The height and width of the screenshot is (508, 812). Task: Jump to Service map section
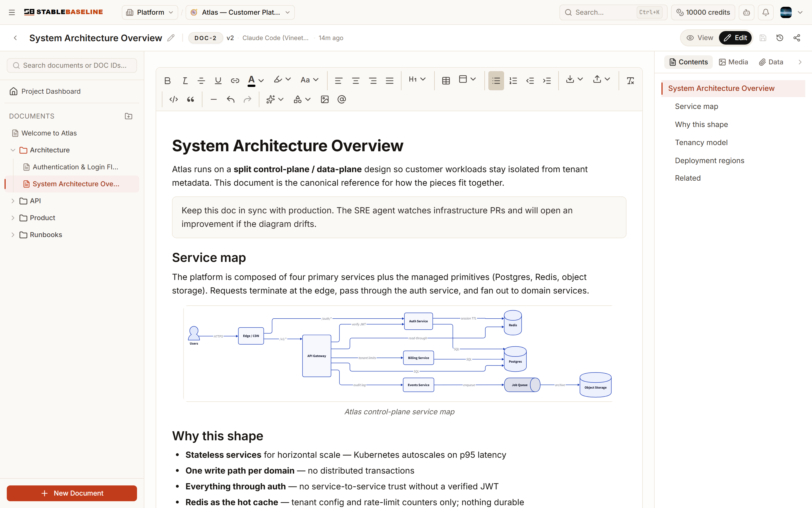tap(696, 106)
